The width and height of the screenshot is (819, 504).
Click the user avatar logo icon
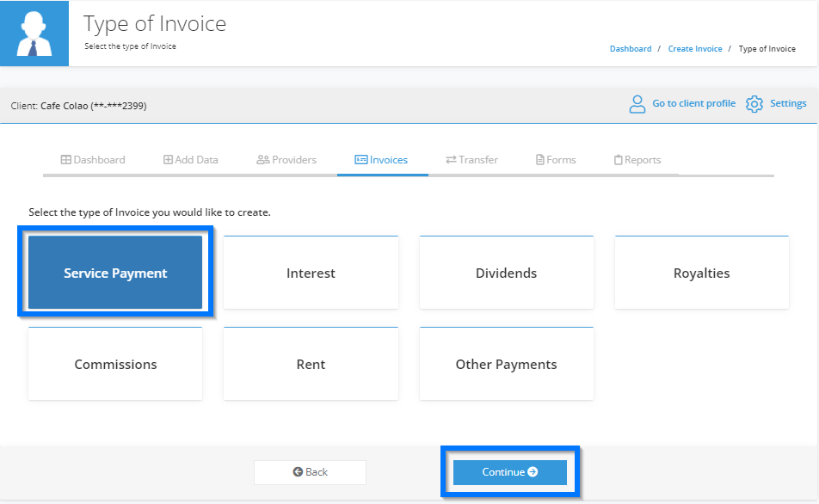pyautogui.click(x=34, y=34)
